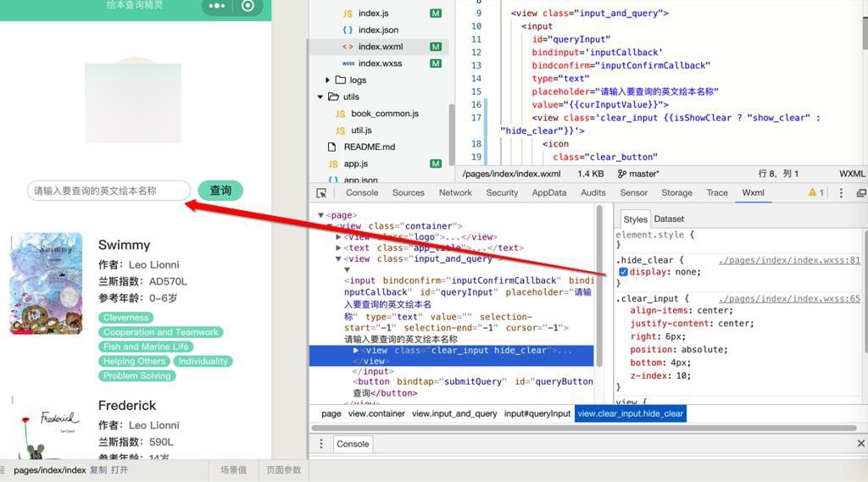The width and height of the screenshot is (868, 482).
Task: Select the Styles sub-tab
Action: pyautogui.click(x=635, y=219)
